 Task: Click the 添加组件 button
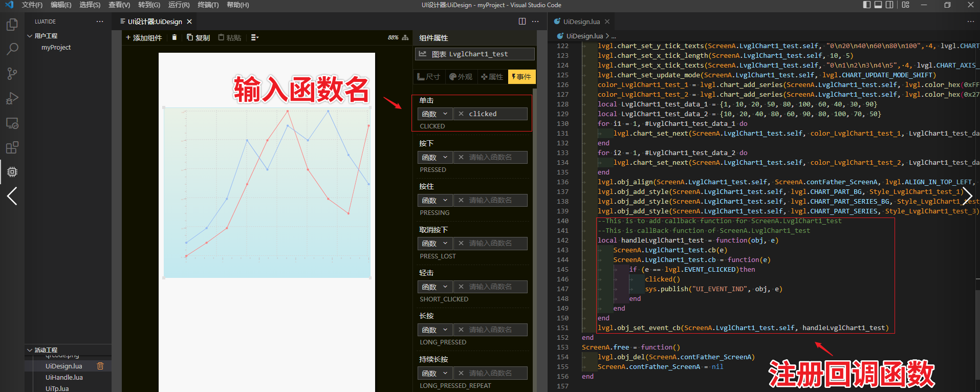(144, 37)
